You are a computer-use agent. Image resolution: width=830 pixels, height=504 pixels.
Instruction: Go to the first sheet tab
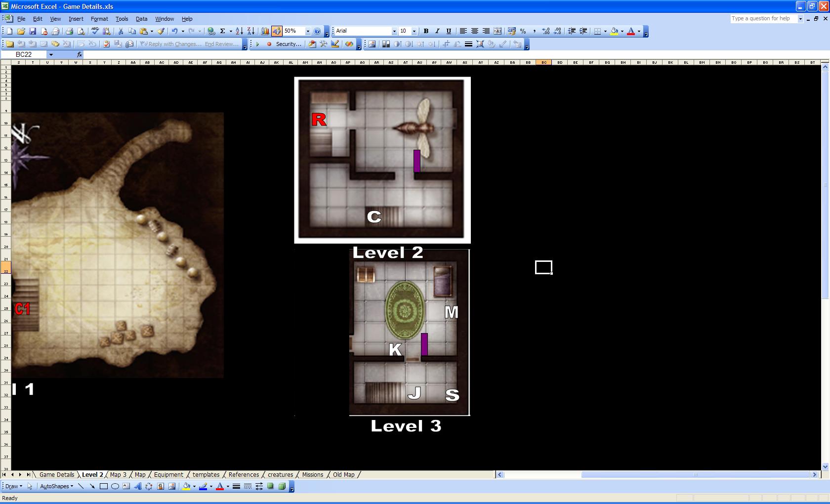coord(4,475)
